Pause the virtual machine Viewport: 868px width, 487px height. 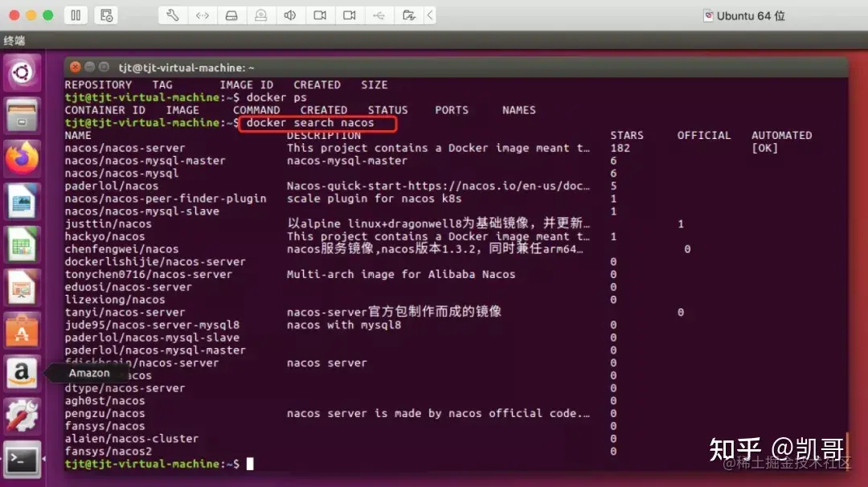(76, 15)
